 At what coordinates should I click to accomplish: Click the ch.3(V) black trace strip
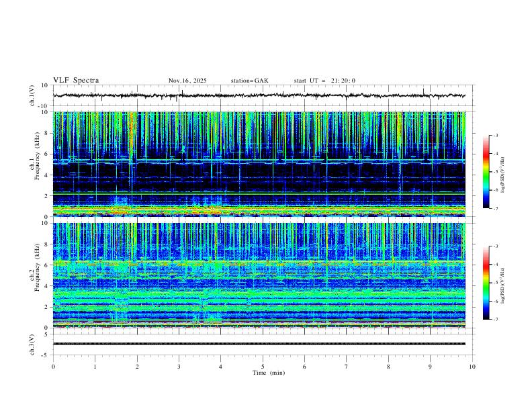point(259,344)
